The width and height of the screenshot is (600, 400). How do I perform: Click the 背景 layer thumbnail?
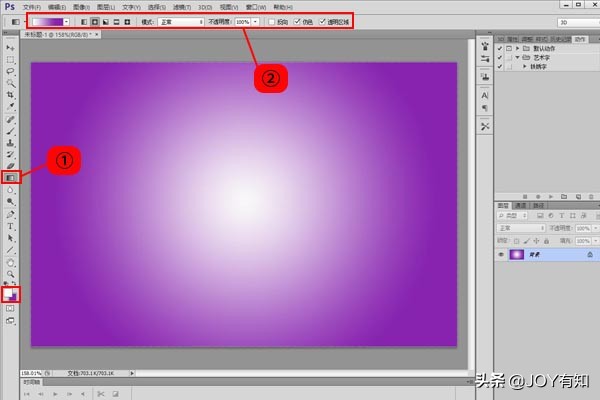(517, 255)
